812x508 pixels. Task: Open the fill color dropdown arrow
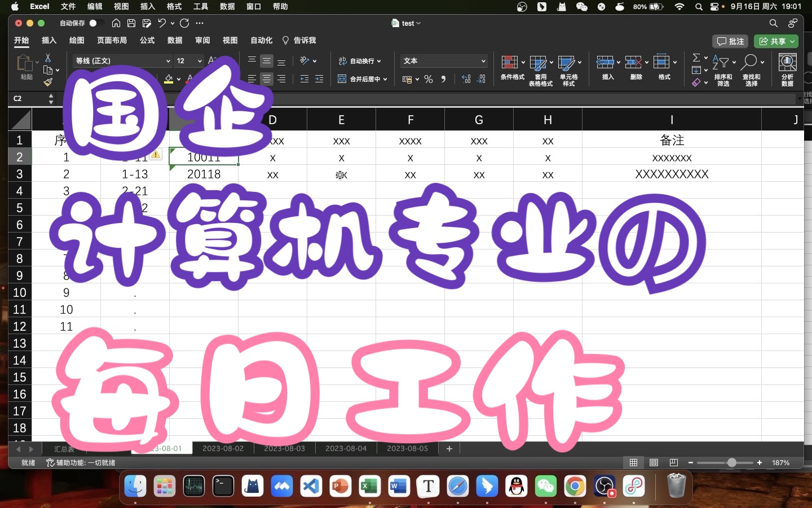coord(179,80)
